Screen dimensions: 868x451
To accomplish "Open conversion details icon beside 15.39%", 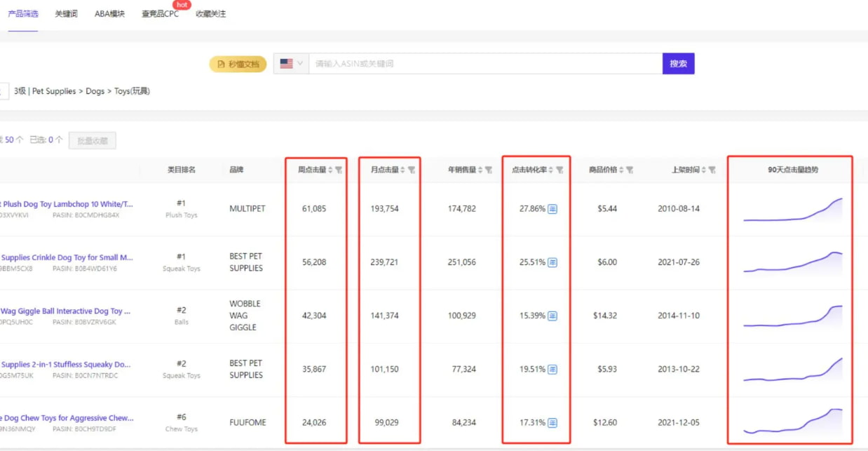I will point(552,316).
